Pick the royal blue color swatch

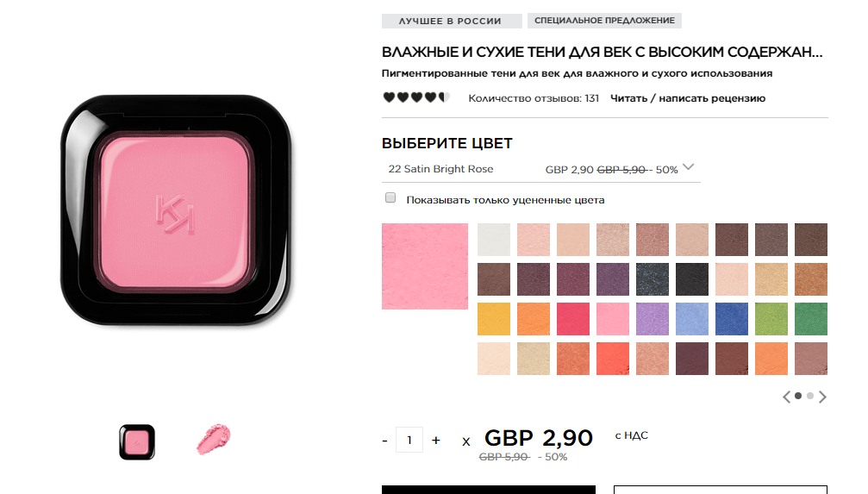point(731,318)
